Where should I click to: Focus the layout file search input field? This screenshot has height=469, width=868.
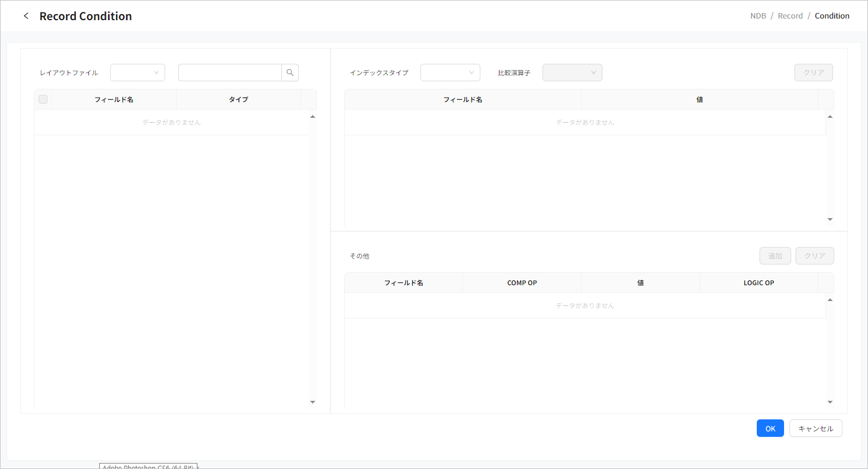click(230, 73)
